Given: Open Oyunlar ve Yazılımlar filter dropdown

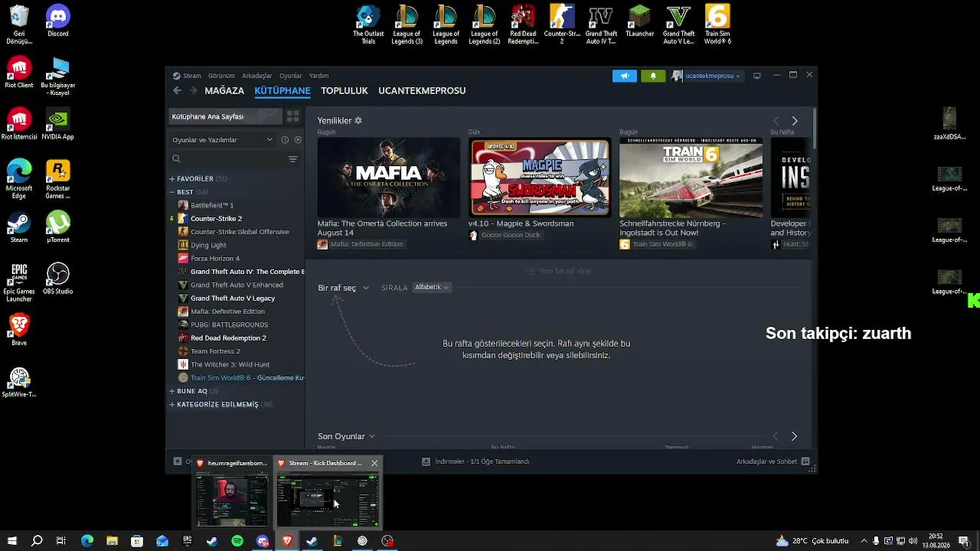Looking at the screenshot, I should [x=222, y=140].
